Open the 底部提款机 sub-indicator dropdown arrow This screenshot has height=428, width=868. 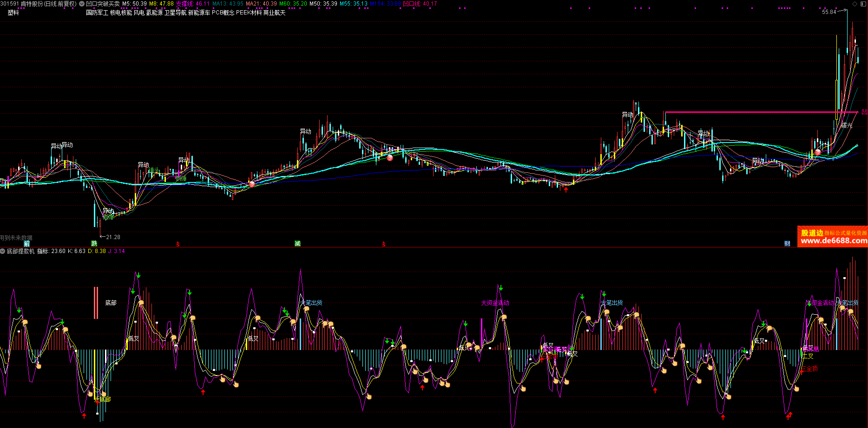point(3,251)
